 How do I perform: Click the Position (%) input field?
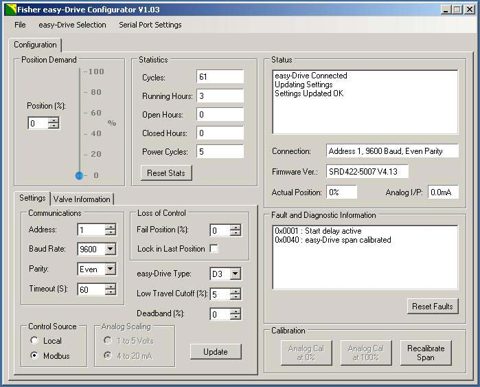(x=38, y=123)
